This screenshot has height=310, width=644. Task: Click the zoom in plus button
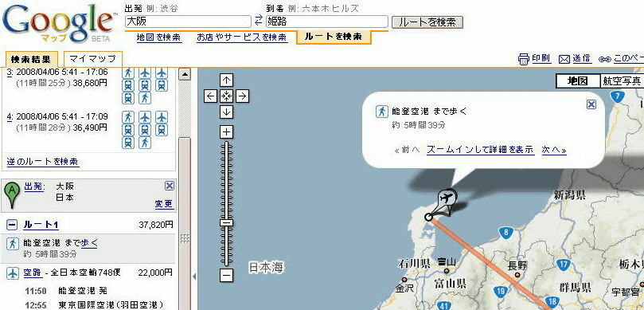tap(226, 132)
